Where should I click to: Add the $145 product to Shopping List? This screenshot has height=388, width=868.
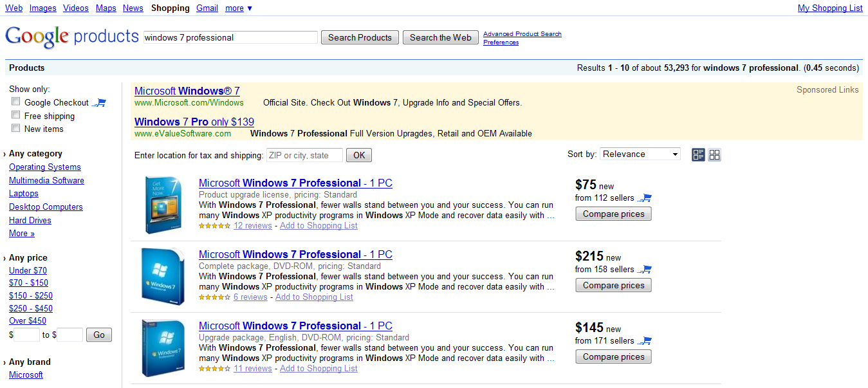pyautogui.click(x=319, y=369)
